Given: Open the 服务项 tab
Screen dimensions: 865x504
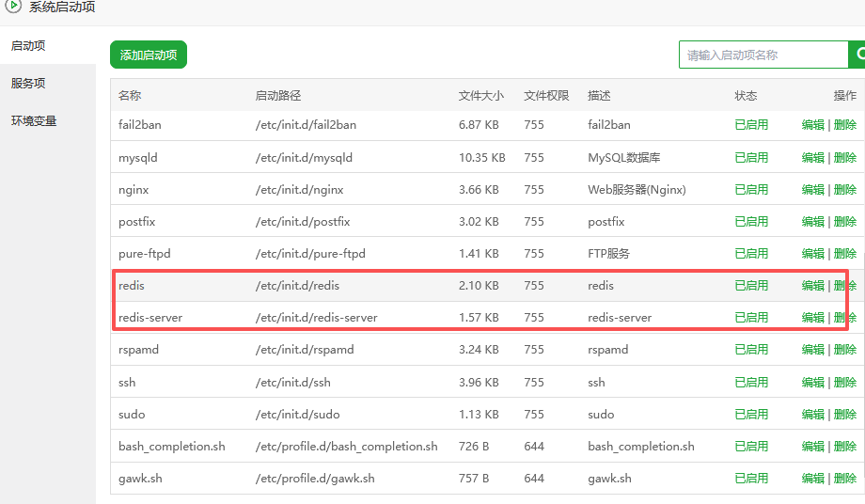Looking at the screenshot, I should pyautogui.click(x=28, y=83).
